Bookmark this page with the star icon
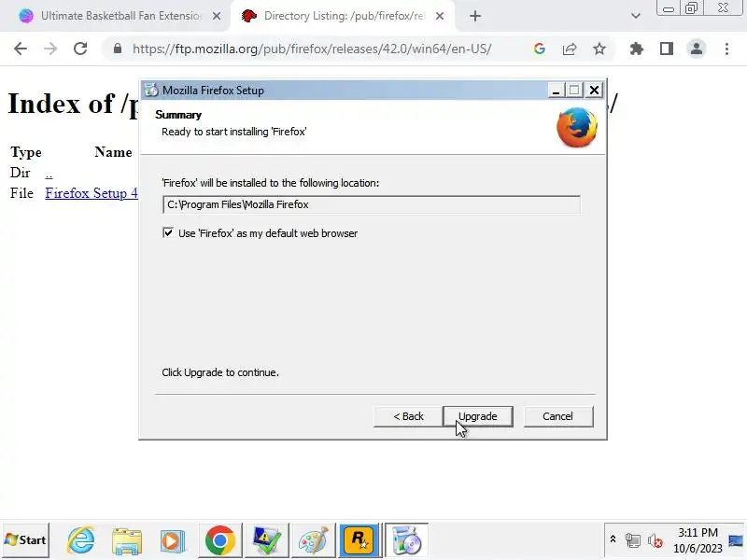The width and height of the screenshot is (747, 560). coord(599,49)
